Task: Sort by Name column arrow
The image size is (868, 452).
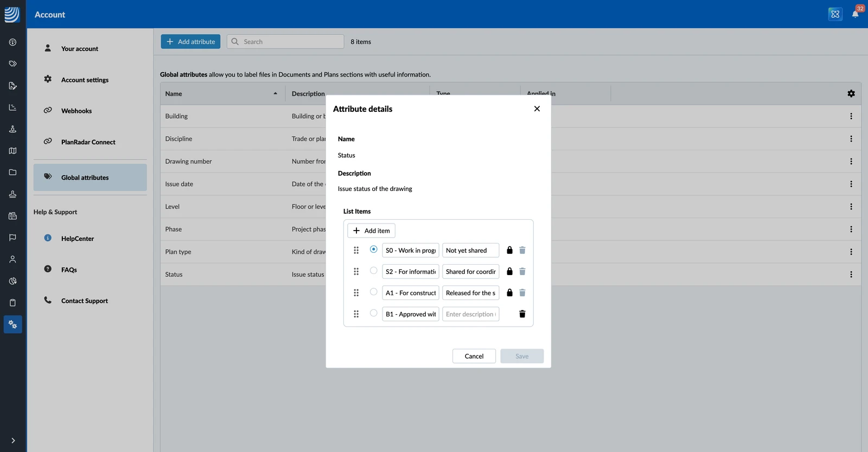Action: click(x=276, y=93)
